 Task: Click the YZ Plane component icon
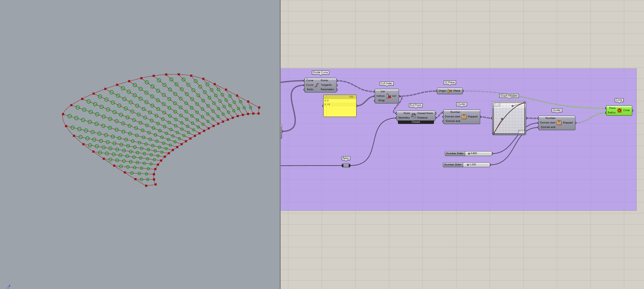click(450, 91)
